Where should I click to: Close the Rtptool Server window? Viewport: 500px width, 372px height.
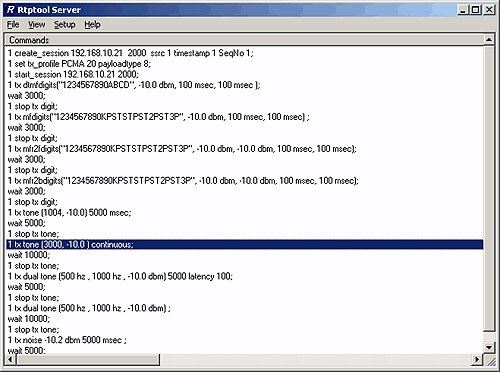coord(489,10)
